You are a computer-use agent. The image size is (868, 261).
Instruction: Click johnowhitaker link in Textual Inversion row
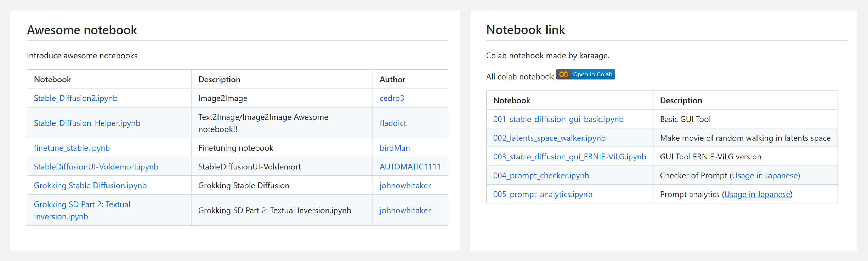point(405,210)
